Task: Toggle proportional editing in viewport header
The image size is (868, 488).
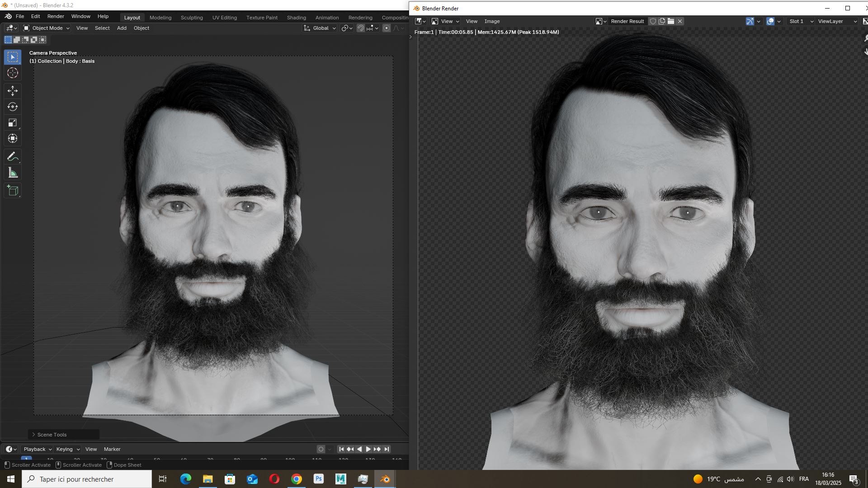Action: (x=387, y=28)
